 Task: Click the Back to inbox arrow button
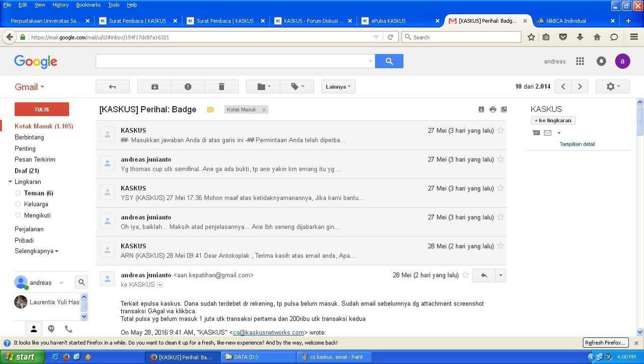point(113,87)
